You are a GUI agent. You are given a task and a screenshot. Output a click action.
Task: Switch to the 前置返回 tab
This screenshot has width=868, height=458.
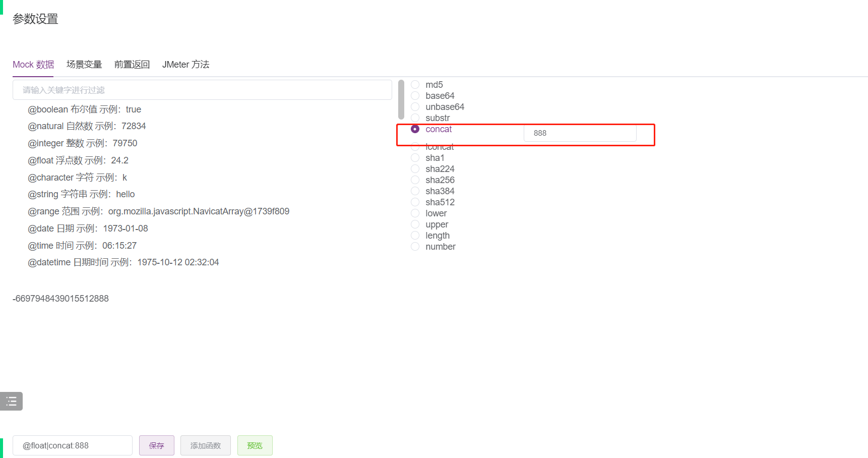click(132, 64)
